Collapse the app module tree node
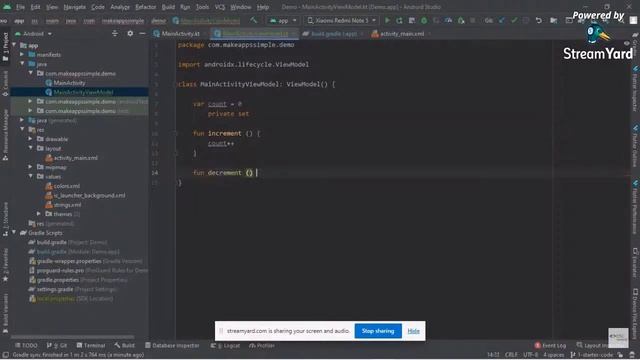The height and width of the screenshot is (360, 640). click(x=14, y=45)
